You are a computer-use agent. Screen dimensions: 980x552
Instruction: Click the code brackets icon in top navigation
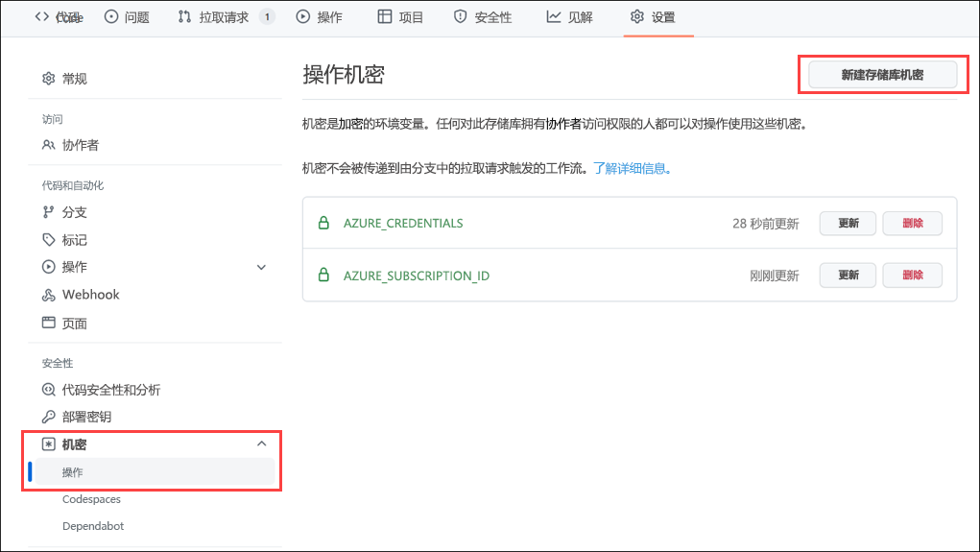tap(42, 17)
